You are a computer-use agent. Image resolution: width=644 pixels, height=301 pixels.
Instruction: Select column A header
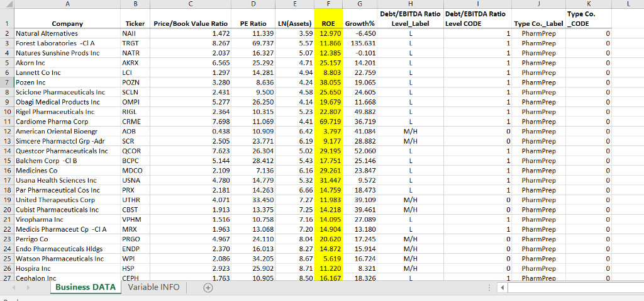[x=67, y=4]
